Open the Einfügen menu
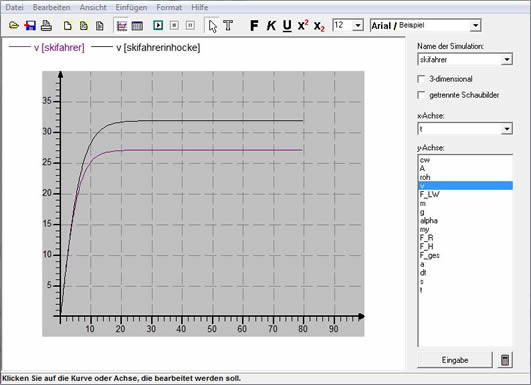Image resolution: width=531 pixels, height=385 pixels. tap(131, 7)
